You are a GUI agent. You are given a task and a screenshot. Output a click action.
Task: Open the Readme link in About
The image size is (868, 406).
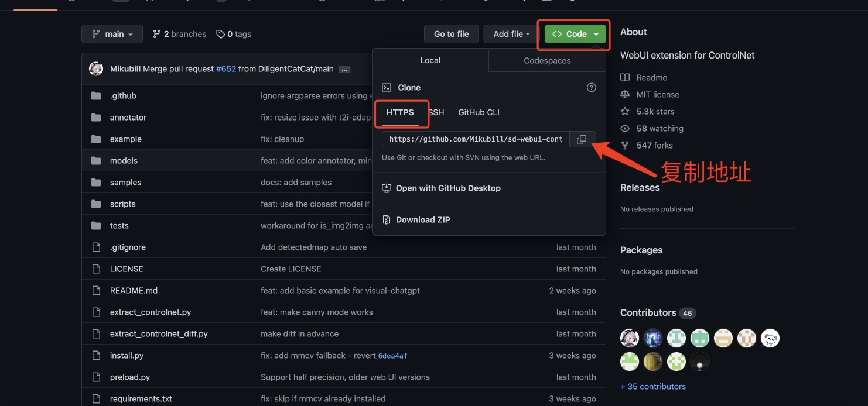point(652,77)
